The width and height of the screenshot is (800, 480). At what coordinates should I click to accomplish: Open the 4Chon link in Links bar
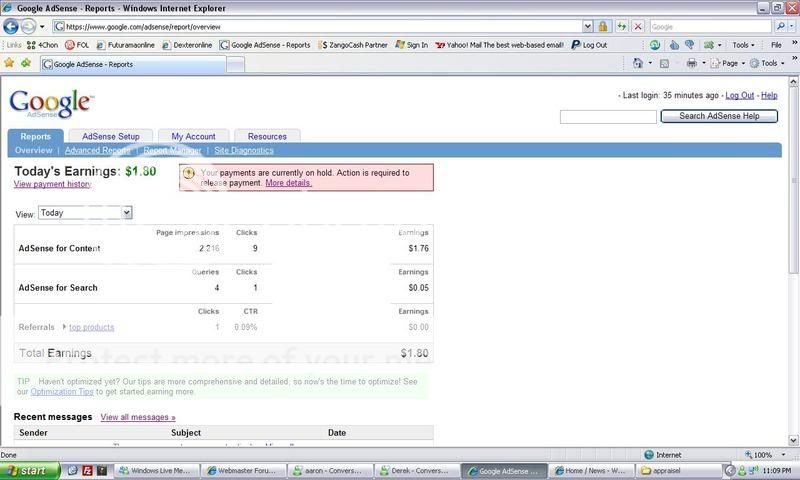pyautogui.click(x=42, y=45)
